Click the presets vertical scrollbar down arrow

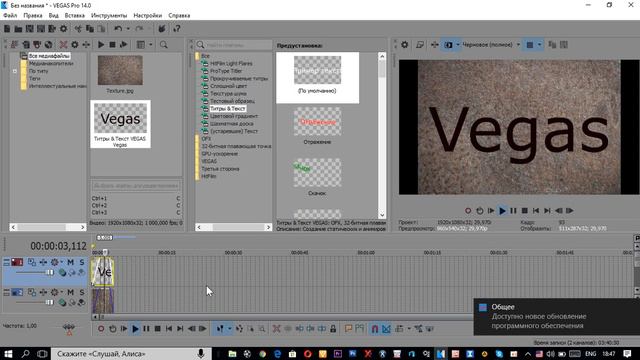pyautogui.click(x=382, y=215)
